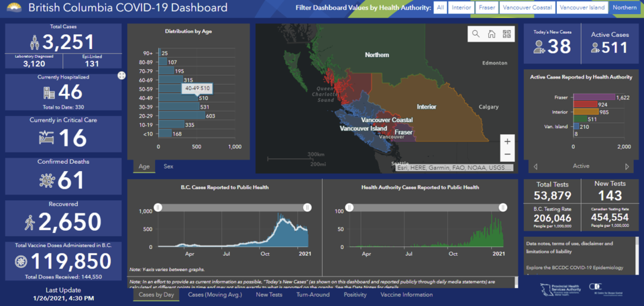The width and height of the screenshot is (644, 306).
Task: Reset map to home extent
Action: pos(491,34)
